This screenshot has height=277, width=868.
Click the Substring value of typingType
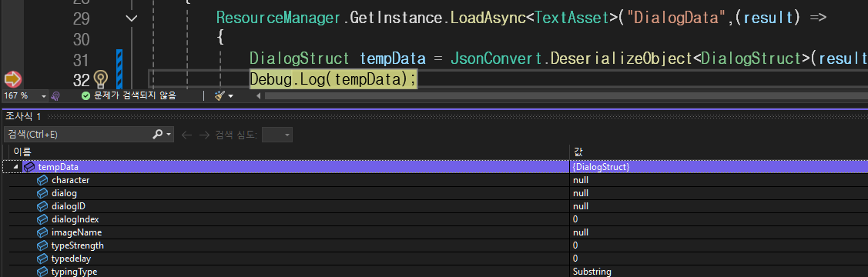[592, 272]
